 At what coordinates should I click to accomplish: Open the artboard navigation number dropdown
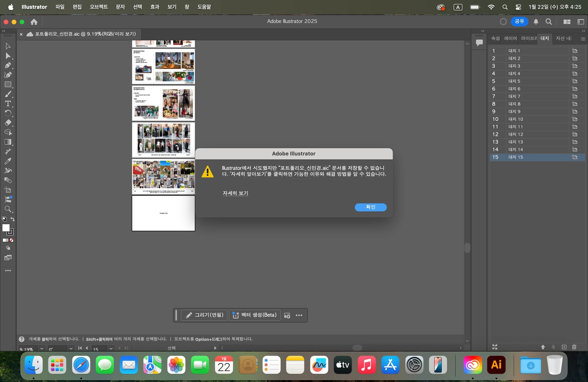point(111,348)
